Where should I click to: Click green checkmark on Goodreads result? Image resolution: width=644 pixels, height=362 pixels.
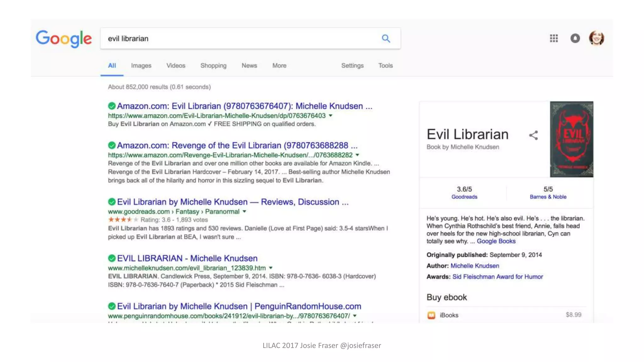tap(112, 202)
